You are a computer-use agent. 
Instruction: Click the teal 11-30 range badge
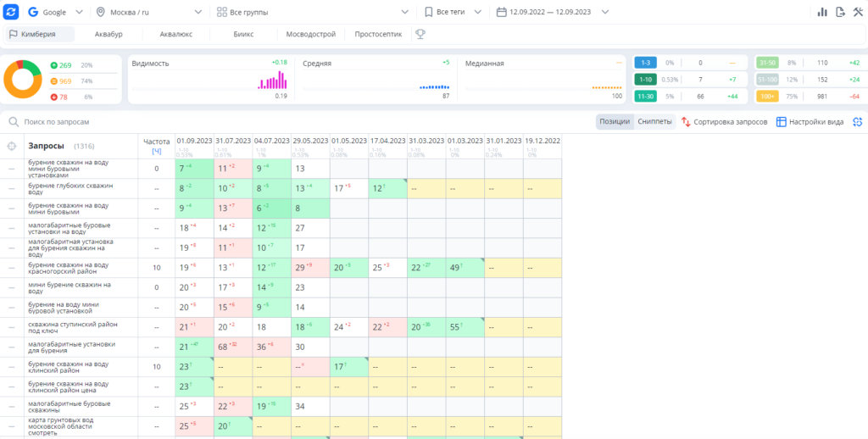(x=645, y=96)
